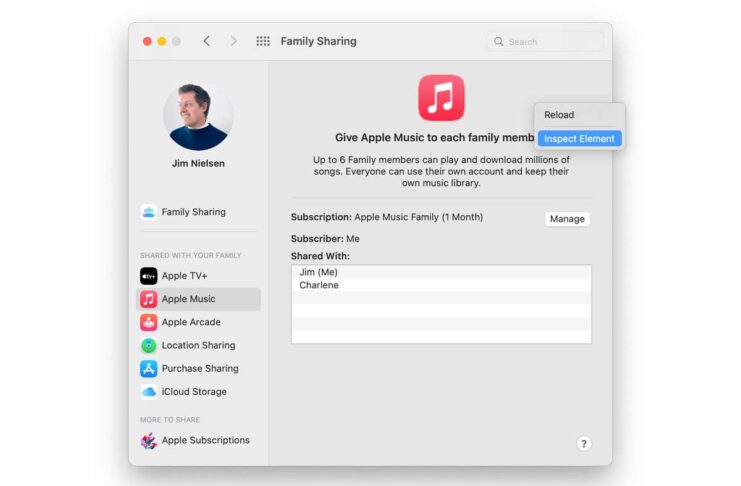Viewport: 741px width, 486px height.
Task: Click the SHARED WITH YOUR FAMILY header
Action: [190, 255]
